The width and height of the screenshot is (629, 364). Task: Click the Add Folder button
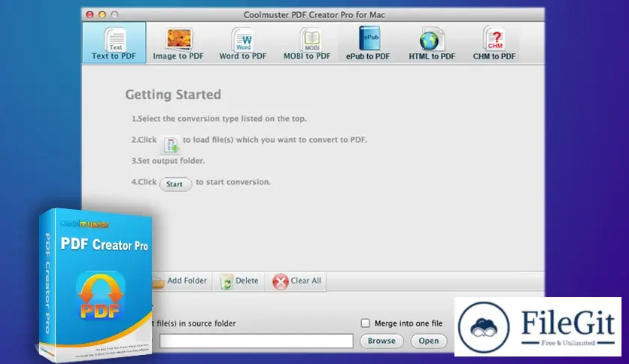click(x=182, y=281)
